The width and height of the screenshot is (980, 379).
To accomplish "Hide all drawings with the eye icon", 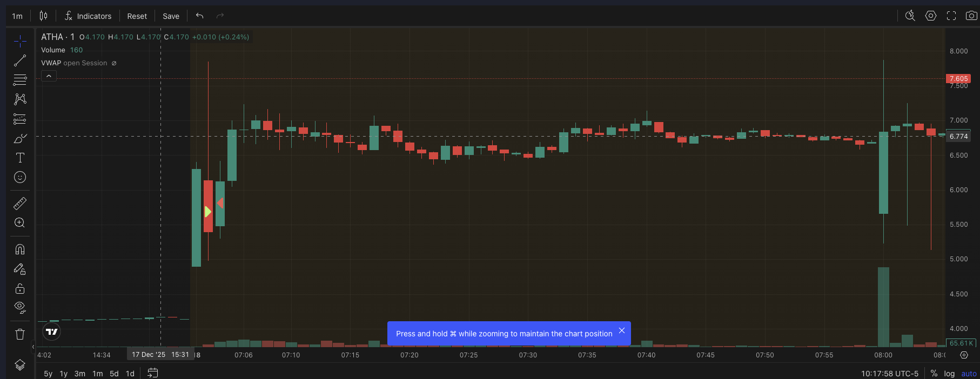I will [x=20, y=307].
